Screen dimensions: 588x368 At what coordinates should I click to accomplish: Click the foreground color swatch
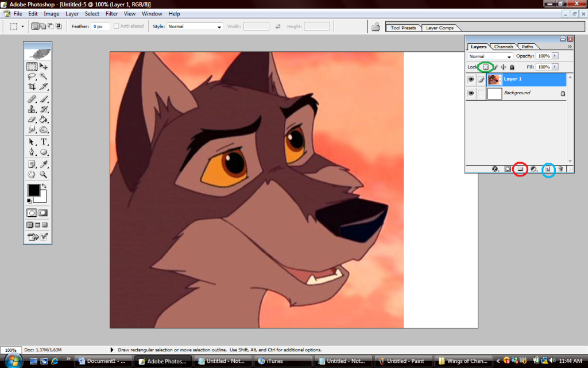tap(33, 191)
